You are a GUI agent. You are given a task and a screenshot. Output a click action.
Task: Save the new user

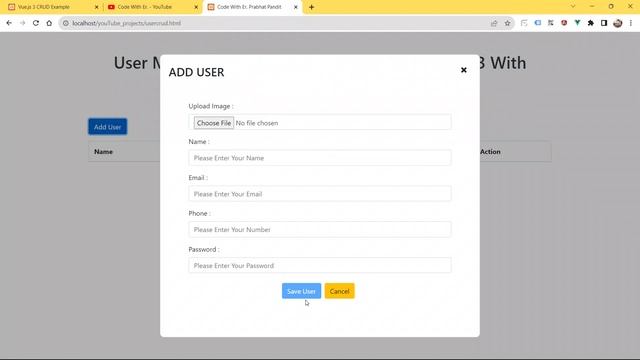(301, 291)
